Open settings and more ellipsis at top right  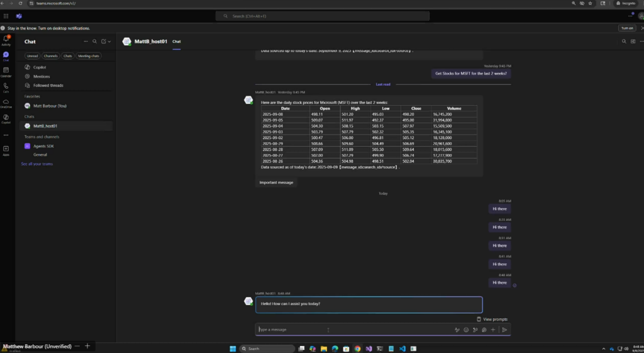click(630, 16)
